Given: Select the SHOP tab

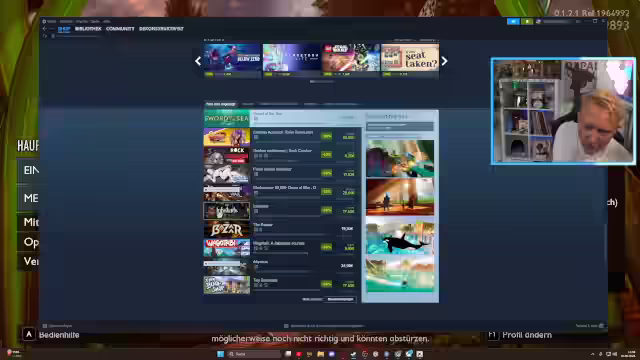Looking at the screenshot, I should (x=64, y=29).
